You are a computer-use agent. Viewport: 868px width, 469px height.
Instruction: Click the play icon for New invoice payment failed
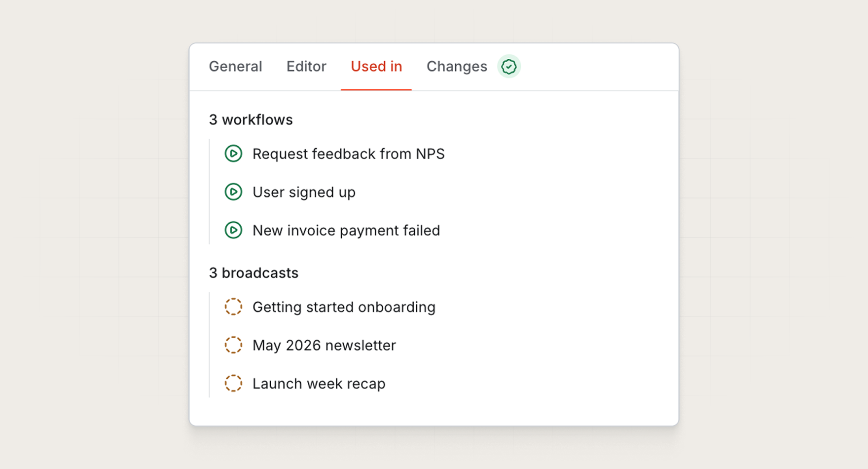[233, 231]
